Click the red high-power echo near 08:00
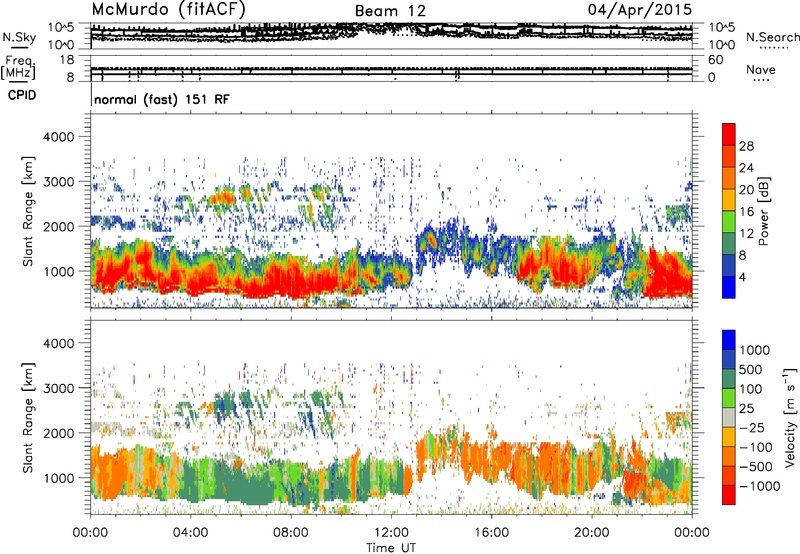800x554 pixels. (x=291, y=278)
